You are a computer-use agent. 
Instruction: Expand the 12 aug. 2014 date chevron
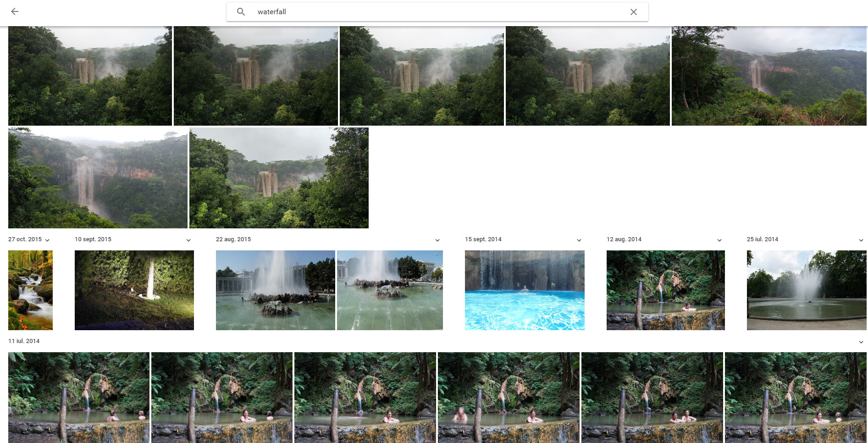pos(719,240)
